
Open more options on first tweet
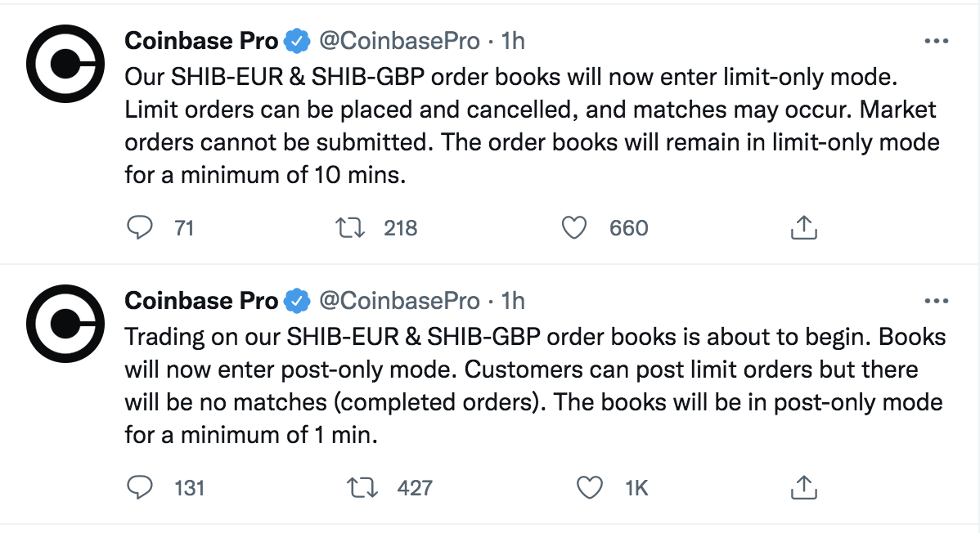(935, 40)
